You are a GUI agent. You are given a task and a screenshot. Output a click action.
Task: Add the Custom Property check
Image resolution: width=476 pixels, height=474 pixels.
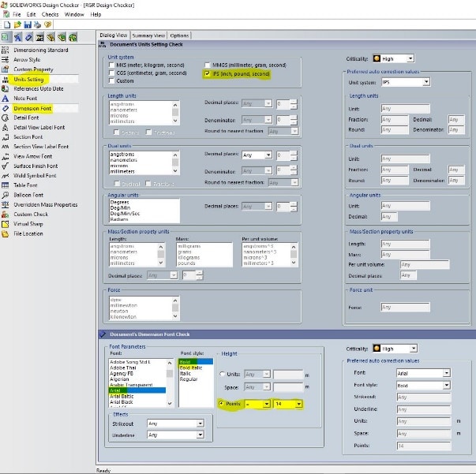point(33,69)
